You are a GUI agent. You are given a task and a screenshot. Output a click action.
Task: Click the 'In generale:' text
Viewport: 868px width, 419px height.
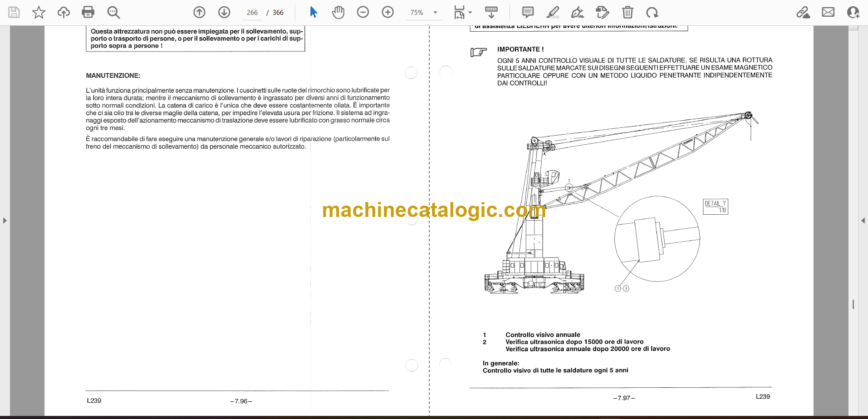pyautogui.click(x=501, y=363)
